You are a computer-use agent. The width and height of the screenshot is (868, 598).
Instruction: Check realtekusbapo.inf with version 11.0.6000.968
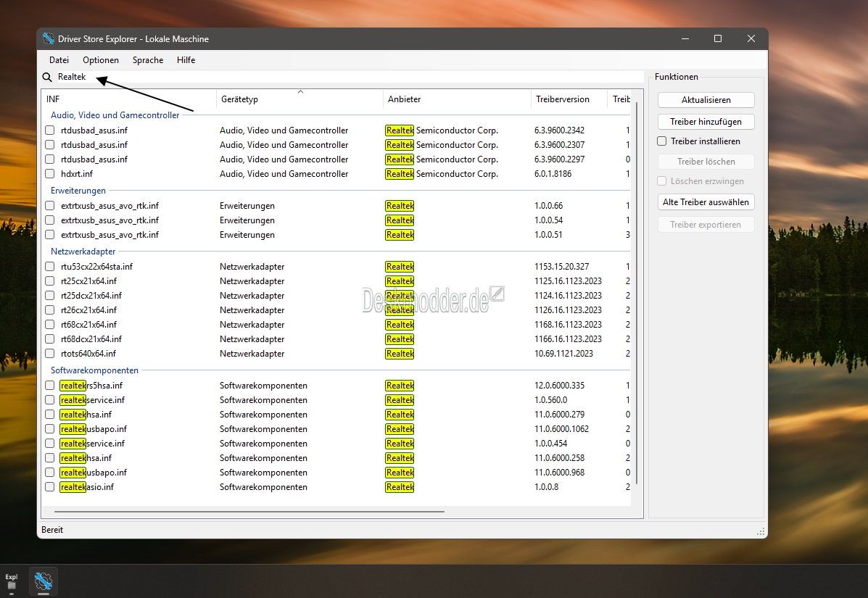(x=50, y=473)
